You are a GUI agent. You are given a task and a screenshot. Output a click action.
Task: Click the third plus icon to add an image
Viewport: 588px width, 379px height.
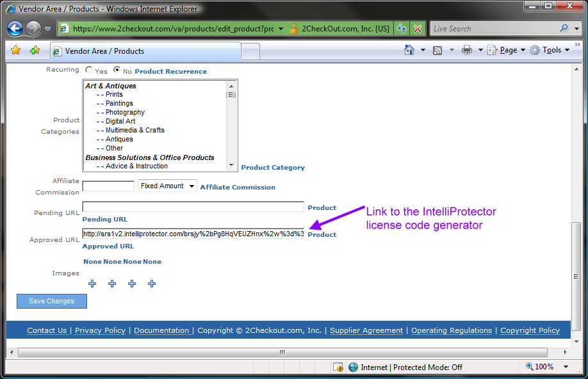point(132,284)
